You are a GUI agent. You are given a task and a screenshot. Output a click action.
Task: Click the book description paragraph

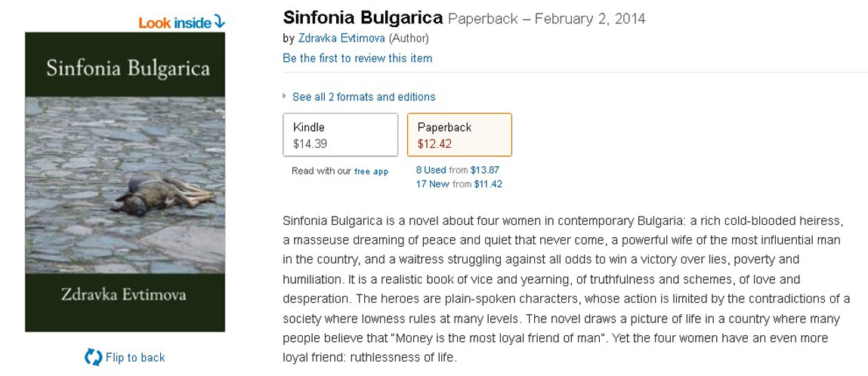[565, 288]
